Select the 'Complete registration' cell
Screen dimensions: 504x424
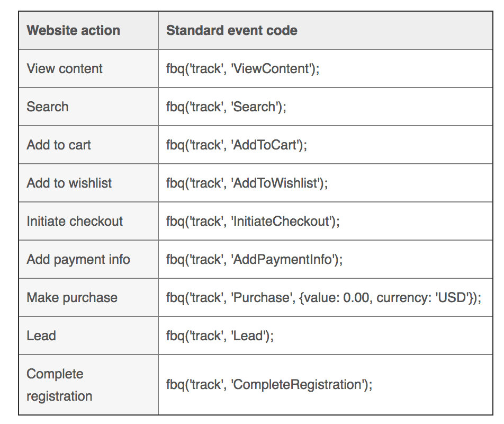tap(59, 385)
